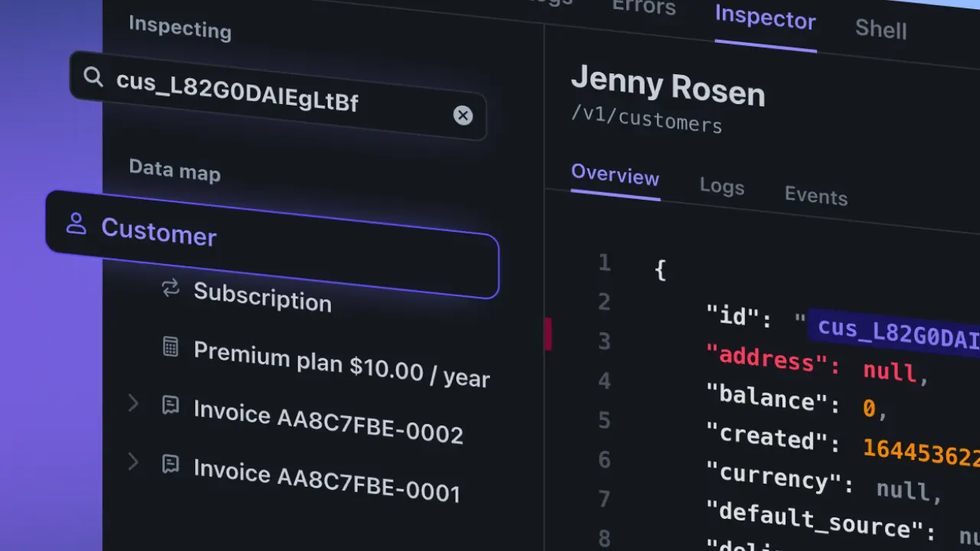
Task: Click the red gutter marker beside line 3
Action: 548,334
